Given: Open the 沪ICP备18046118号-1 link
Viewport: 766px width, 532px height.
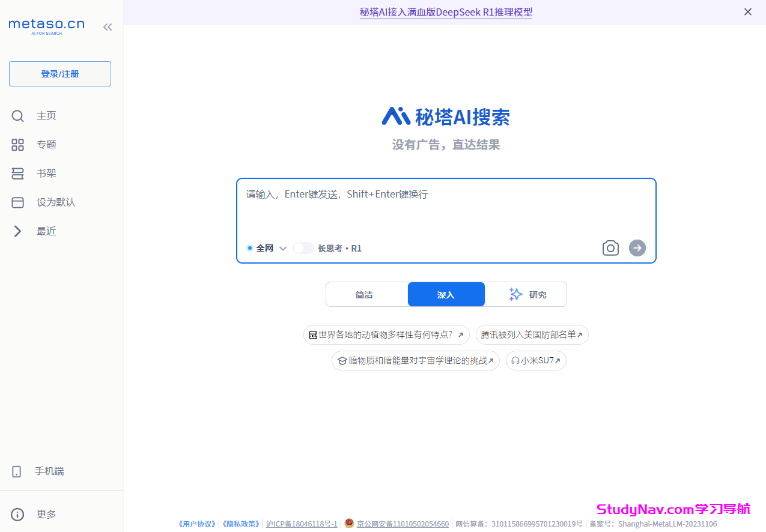Looking at the screenshot, I should [302, 524].
